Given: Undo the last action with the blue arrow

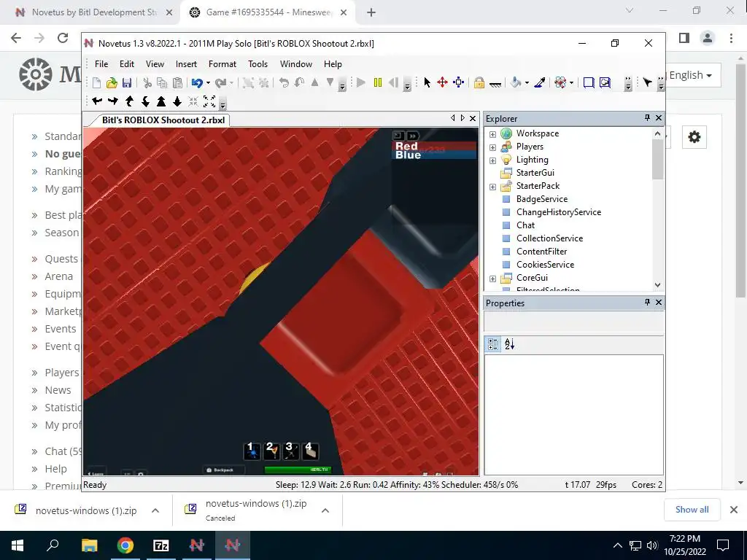Looking at the screenshot, I should [197, 83].
